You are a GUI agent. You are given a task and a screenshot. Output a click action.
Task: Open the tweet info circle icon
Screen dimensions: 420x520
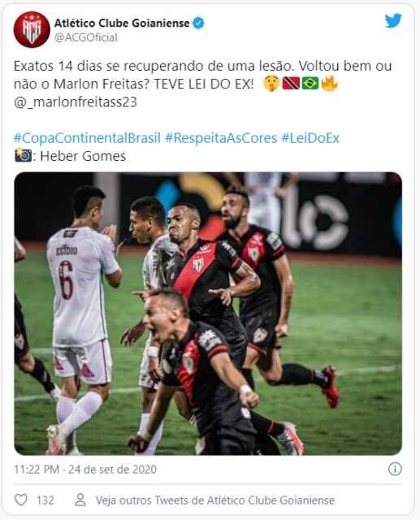tap(395, 469)
